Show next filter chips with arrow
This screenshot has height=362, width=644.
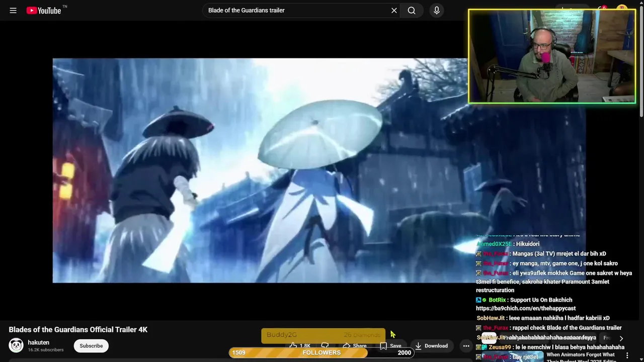coord(621,338)
